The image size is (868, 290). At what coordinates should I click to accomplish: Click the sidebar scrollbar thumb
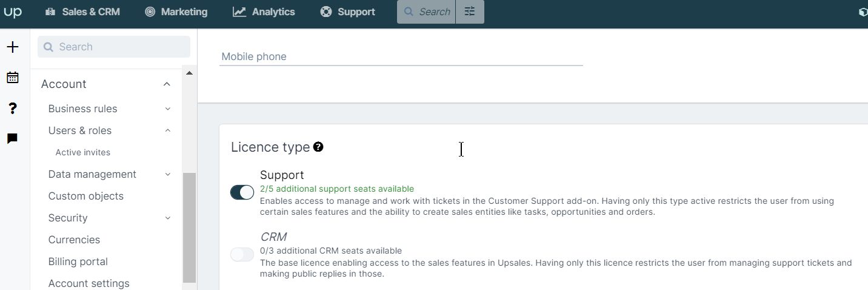(x=190, y=228)
